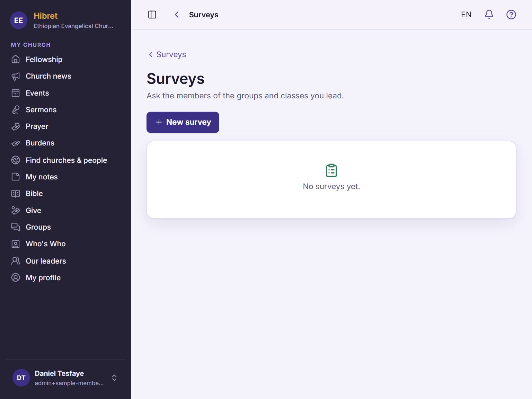
Task: Expand the Daniel Tesfaye account menu
Action: pyautogui.click(x=65, y=378)
